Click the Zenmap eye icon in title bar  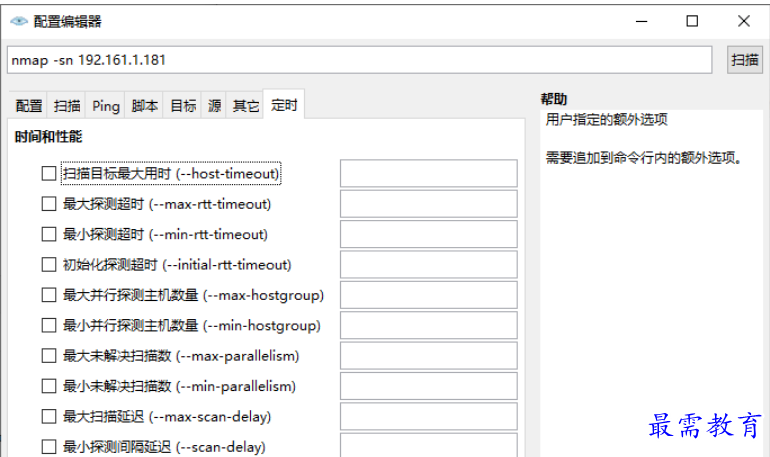[x=19, y=21]
